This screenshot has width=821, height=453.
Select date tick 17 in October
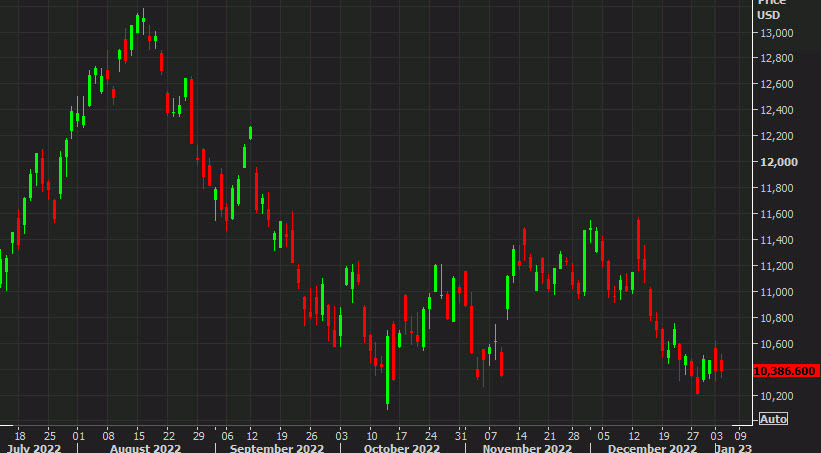tap(401, 436)
